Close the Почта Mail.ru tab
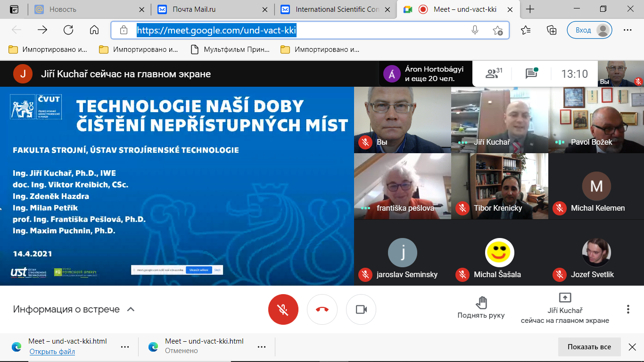 click(x=265, y=9)
